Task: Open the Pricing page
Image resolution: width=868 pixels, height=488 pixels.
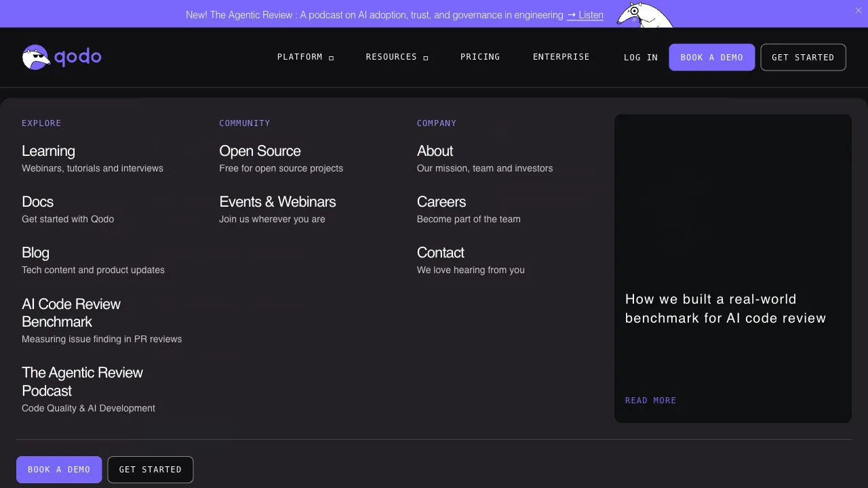Action: point(480,57)
